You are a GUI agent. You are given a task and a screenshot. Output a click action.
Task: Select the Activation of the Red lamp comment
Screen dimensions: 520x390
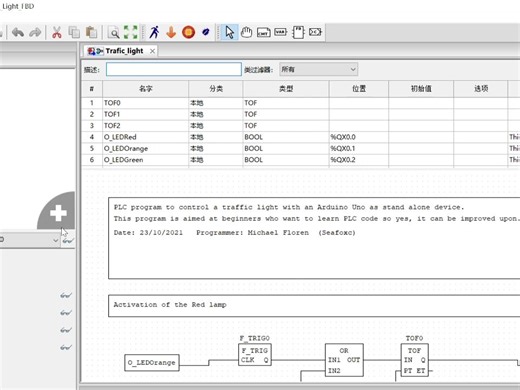tap(314, 306)
